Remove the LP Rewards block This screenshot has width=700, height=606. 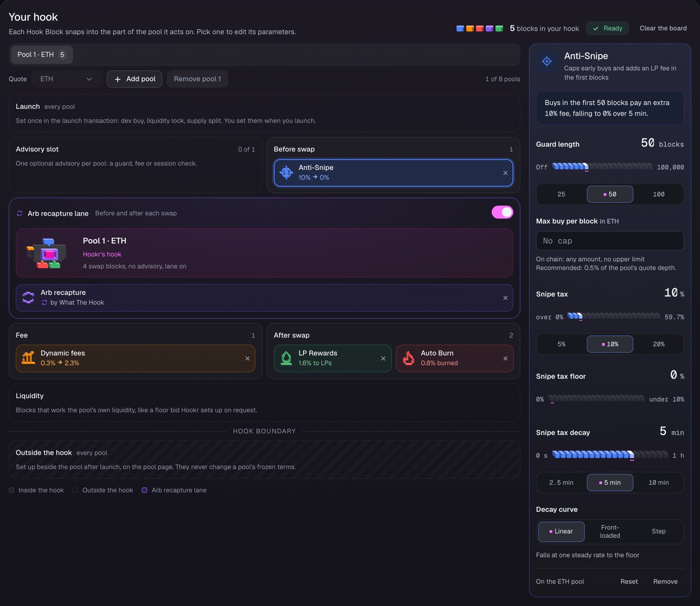tap(383, 358)
